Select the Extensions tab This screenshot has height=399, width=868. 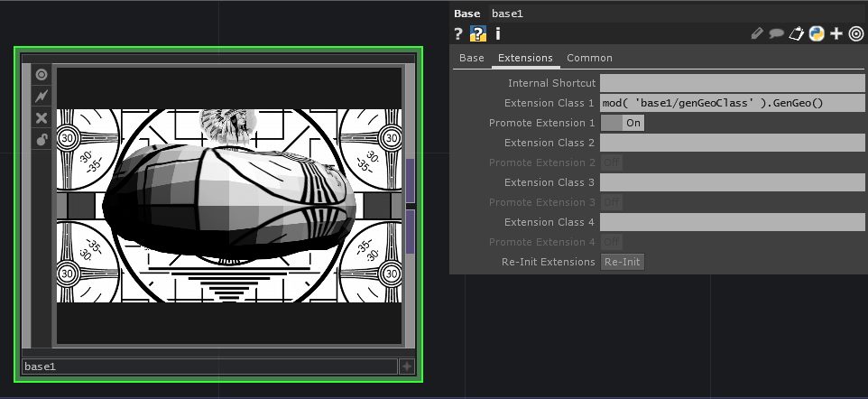[525, 58]
